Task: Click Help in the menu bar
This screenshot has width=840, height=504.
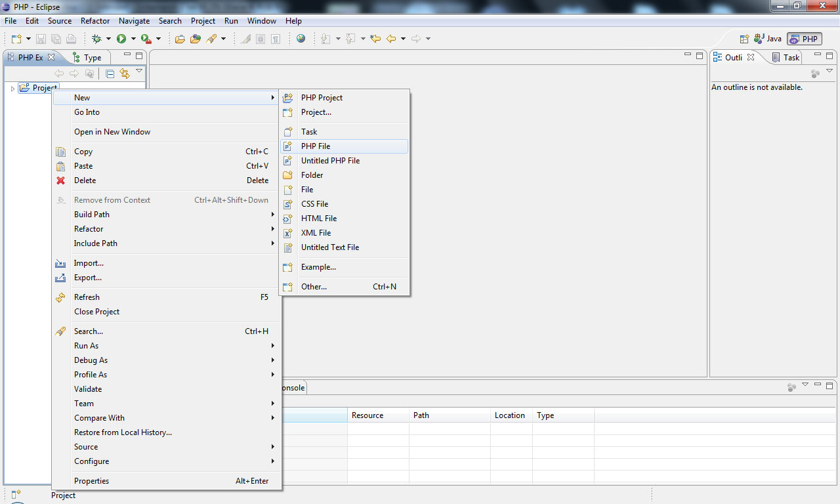Action: click(293, 21)
